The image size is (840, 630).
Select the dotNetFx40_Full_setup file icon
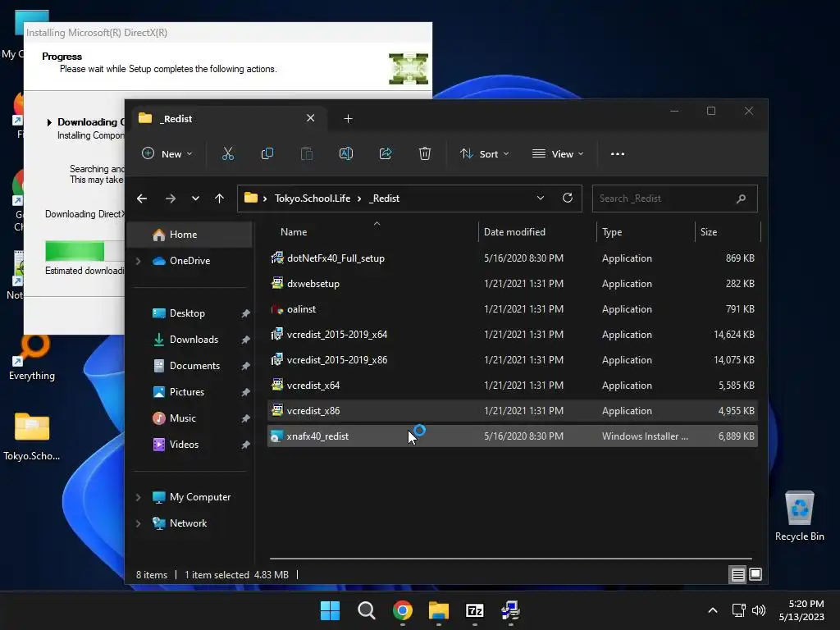coord(277,258)
